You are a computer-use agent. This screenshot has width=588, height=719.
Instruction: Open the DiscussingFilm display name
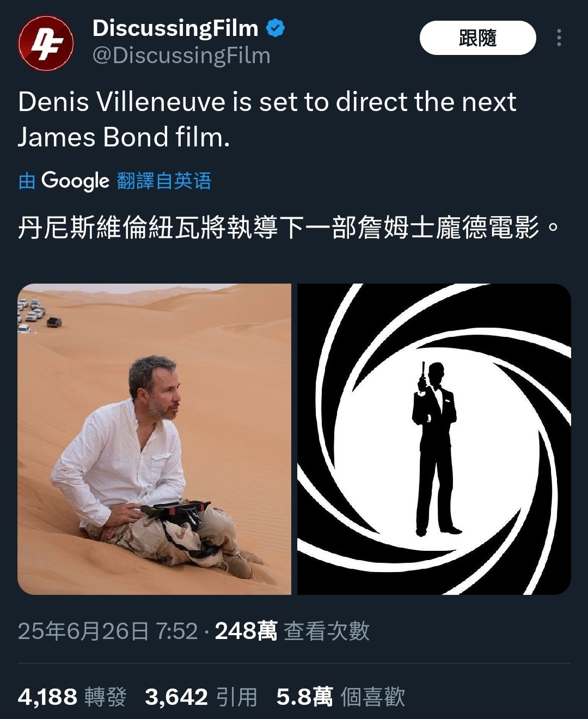pos(175,28)
